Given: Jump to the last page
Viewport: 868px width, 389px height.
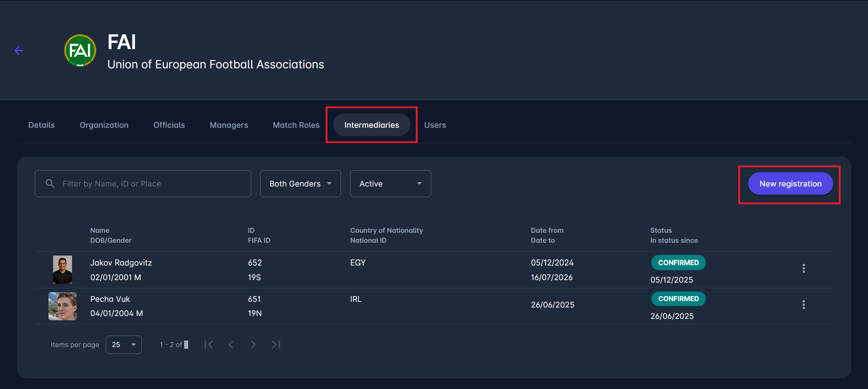Looking at the screenshot, I should click(276, 345).
